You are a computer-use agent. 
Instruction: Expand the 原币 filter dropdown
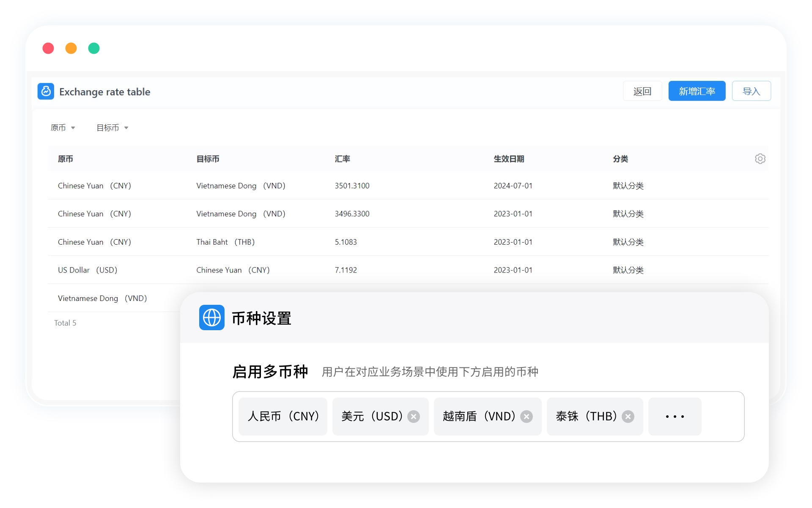[63, 128]
